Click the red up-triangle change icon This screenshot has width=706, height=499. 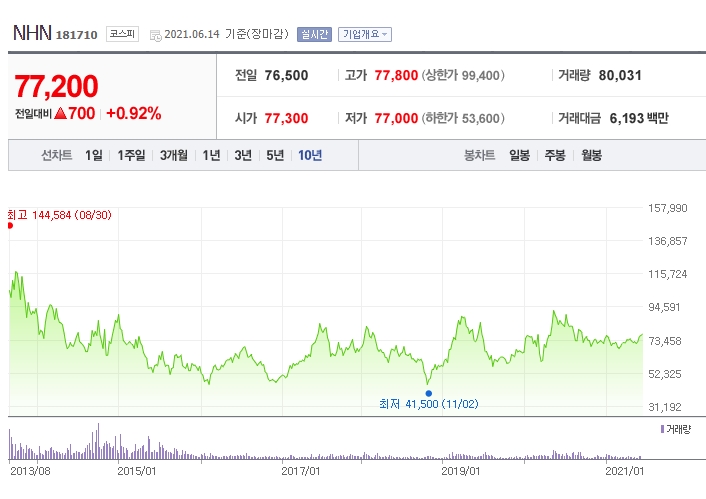tap(60, 113)
